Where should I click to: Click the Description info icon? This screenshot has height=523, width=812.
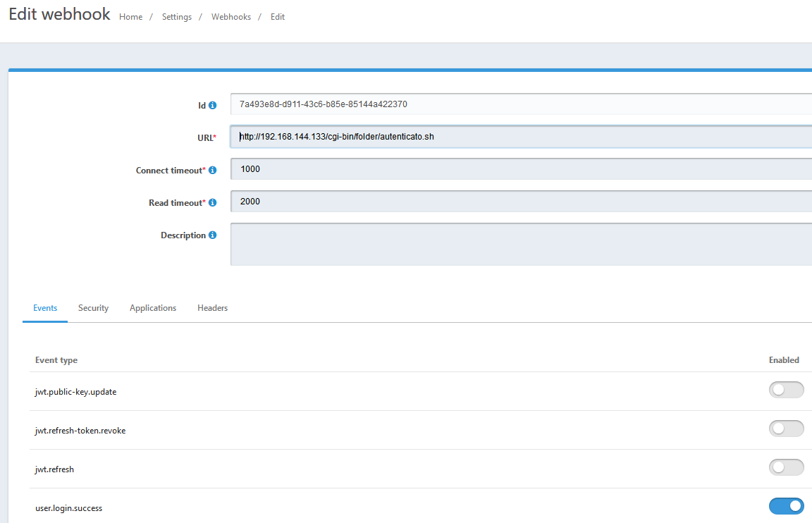tap(212, 235)
